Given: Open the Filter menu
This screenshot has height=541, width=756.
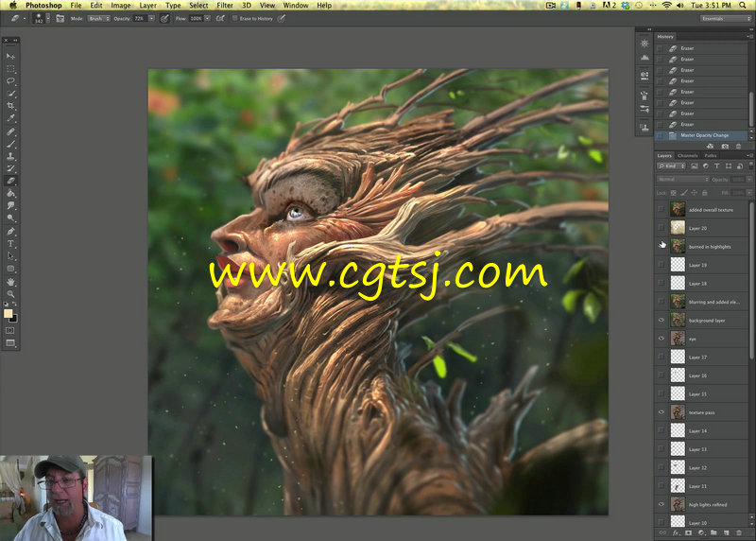Looking at the screenshot, I should point(225,6).
